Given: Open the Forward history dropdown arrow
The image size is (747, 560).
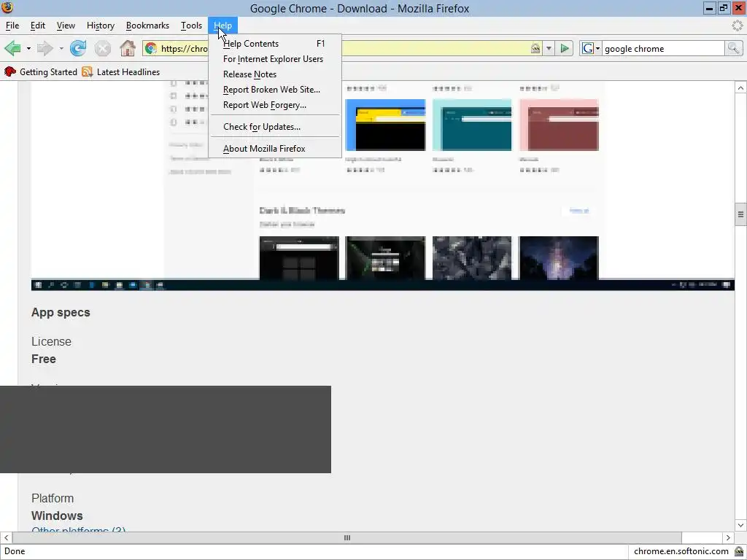Looking at the screenshot, I should (x=61, y=49).
